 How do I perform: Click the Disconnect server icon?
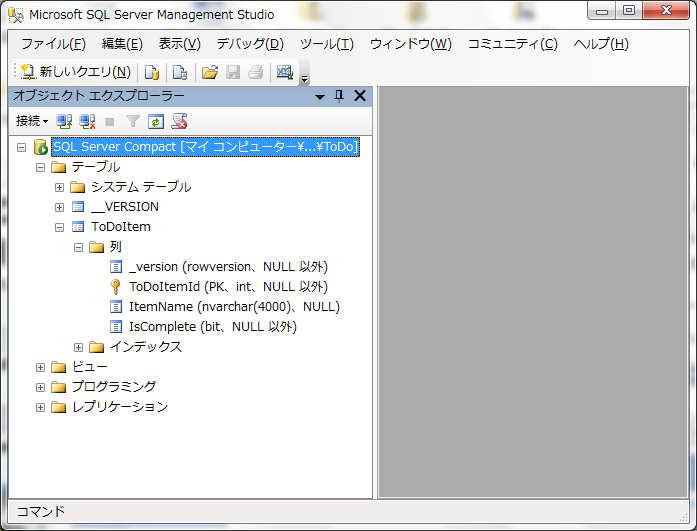pyautogui.click(x=87, y=121)
